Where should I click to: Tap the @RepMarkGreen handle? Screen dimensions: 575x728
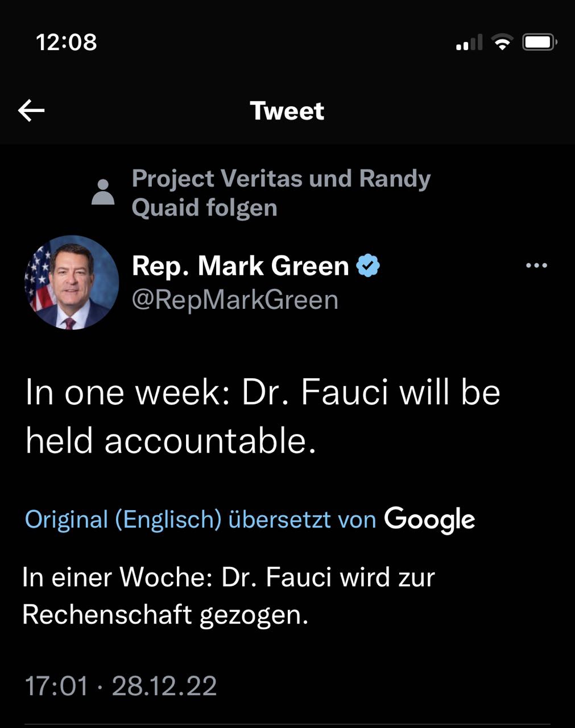click(x=235, y=300)
